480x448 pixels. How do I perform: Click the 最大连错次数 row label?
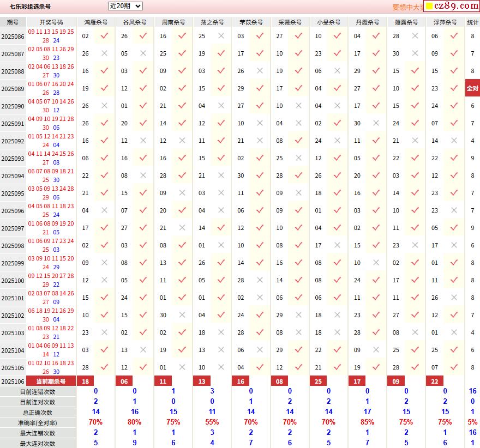pyautogui.click(x=38, y=433)
